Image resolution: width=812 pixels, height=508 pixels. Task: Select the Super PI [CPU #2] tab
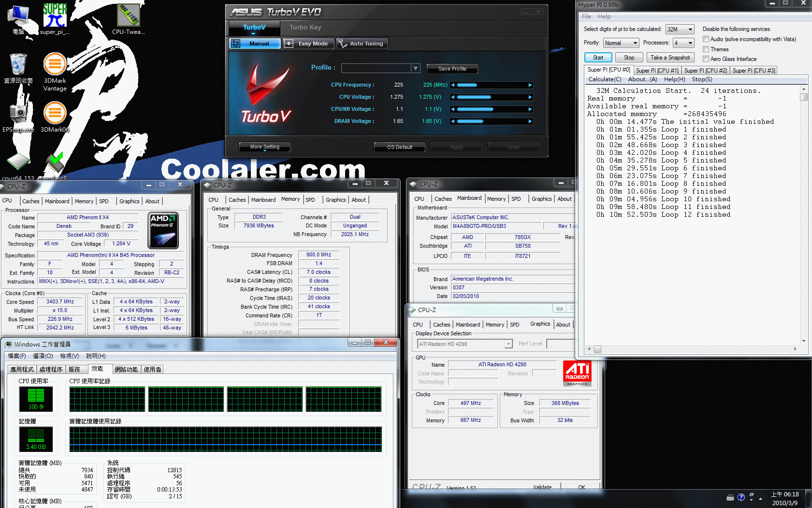pyautogui.click(x=706, y=71)
